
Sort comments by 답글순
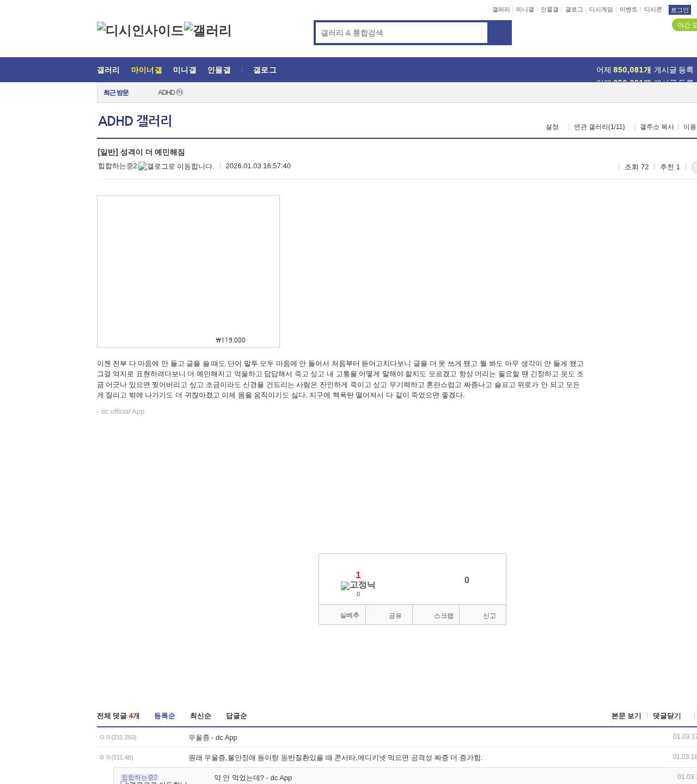(236, 716)
